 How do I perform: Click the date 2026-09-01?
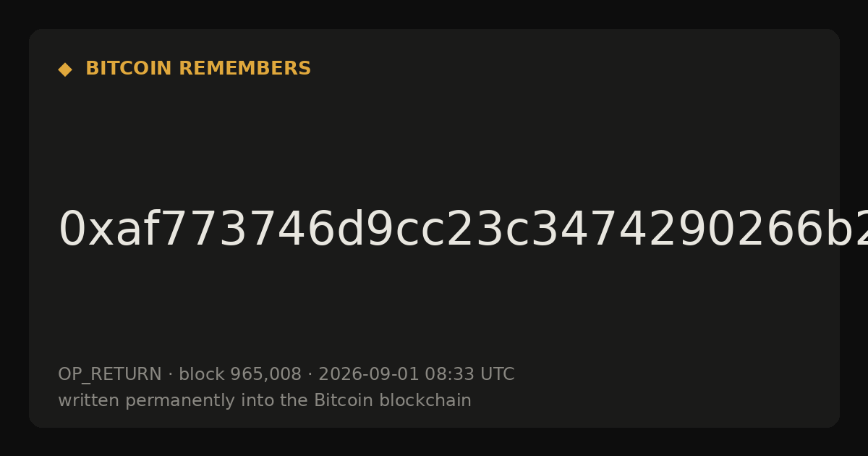point(369,375)
